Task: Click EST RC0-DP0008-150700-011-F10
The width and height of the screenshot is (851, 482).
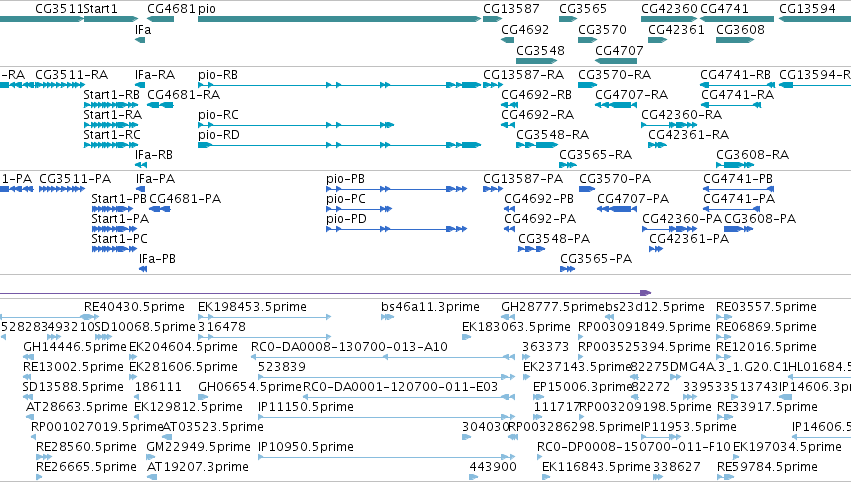Action: click(634, 447)
